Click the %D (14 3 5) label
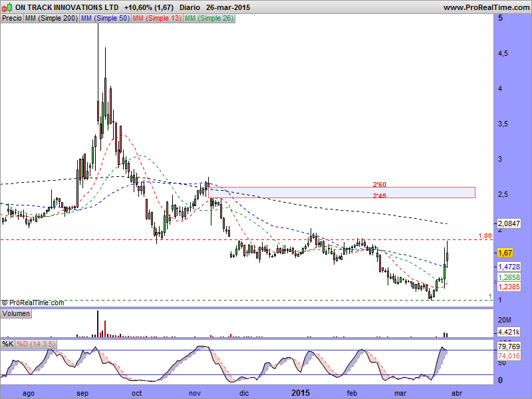The height and width of the screenshot is (399, 532). (36, 344)
